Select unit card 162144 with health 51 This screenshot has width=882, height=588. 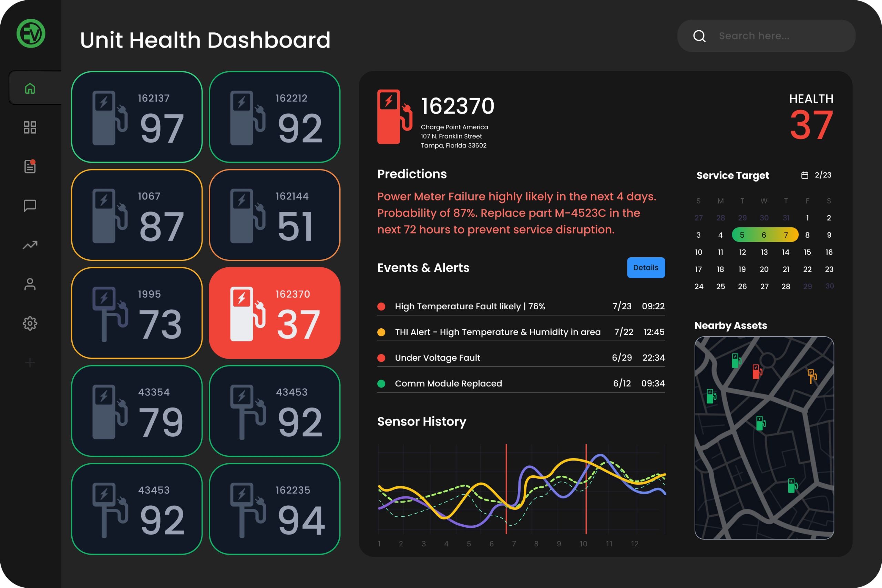tap(275, 215)
